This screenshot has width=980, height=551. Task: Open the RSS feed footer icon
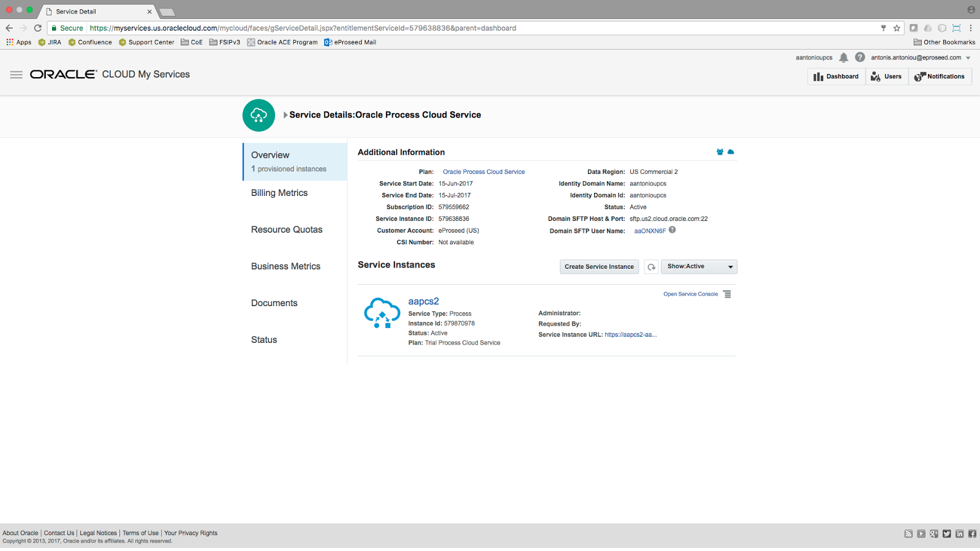[908, 534]
